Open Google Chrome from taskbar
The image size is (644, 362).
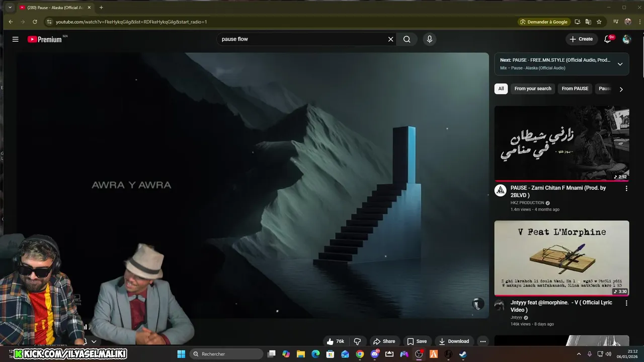[360, 354]
